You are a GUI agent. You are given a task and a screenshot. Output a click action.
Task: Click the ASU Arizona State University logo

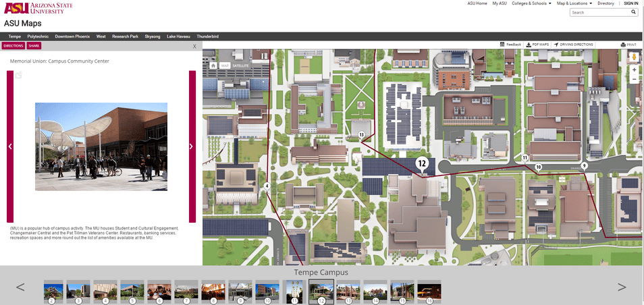pyautogui.click(x=38, y=8)
